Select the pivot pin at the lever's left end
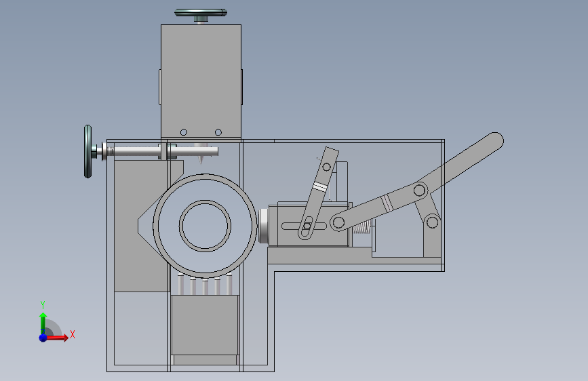The width and height of the screenshot is (588, 381). pyautogui.click(x=338, y=222)
